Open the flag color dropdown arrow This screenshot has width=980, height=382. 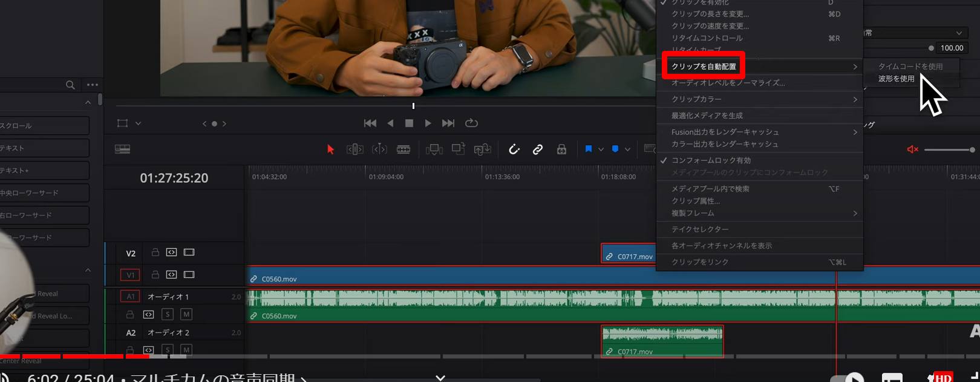pos(601,150)
